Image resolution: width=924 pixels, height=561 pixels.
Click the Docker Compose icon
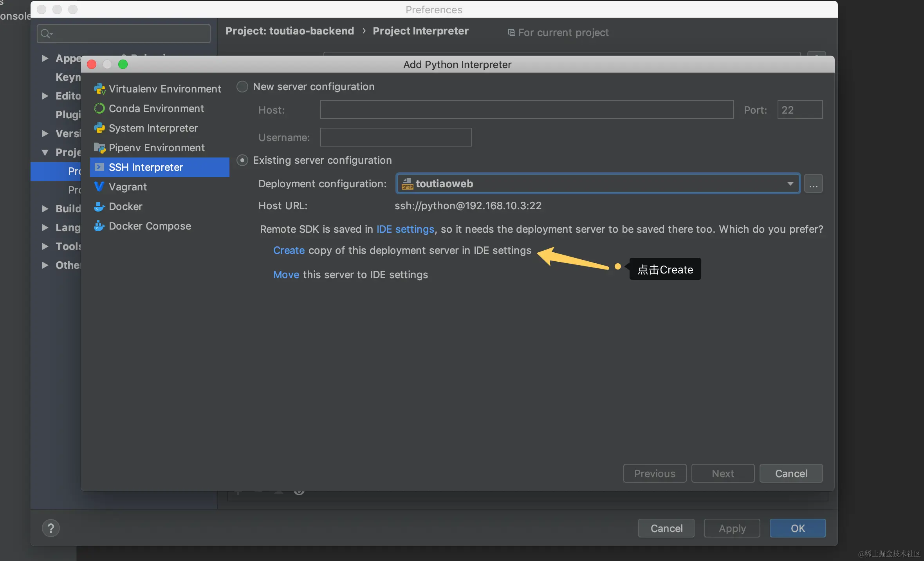click(99, 226)
